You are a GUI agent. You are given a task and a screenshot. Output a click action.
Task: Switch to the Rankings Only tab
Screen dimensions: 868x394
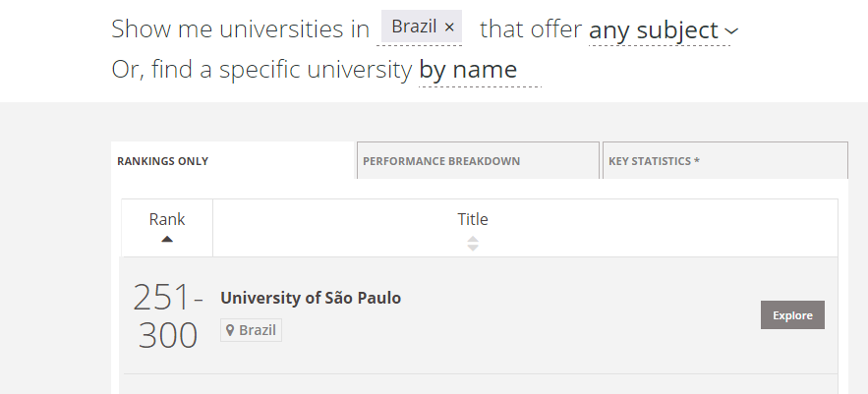coord(162,161)
